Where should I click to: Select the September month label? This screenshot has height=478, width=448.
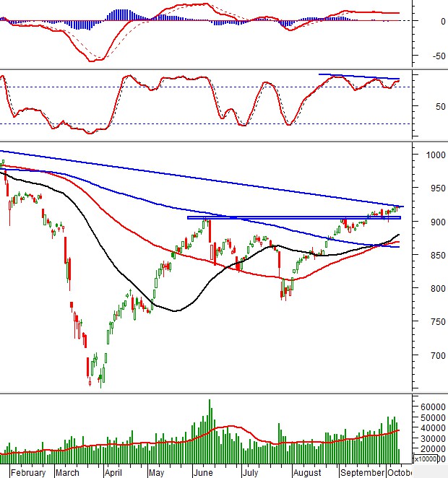click(x=362, y=473)
